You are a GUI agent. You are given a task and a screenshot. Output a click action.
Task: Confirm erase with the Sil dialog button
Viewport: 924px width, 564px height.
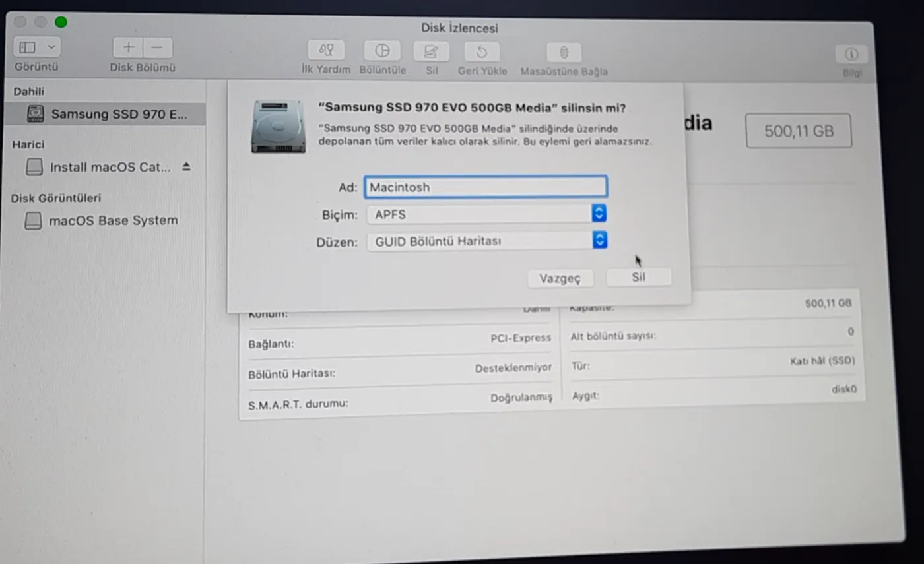(x=638, y=277)
